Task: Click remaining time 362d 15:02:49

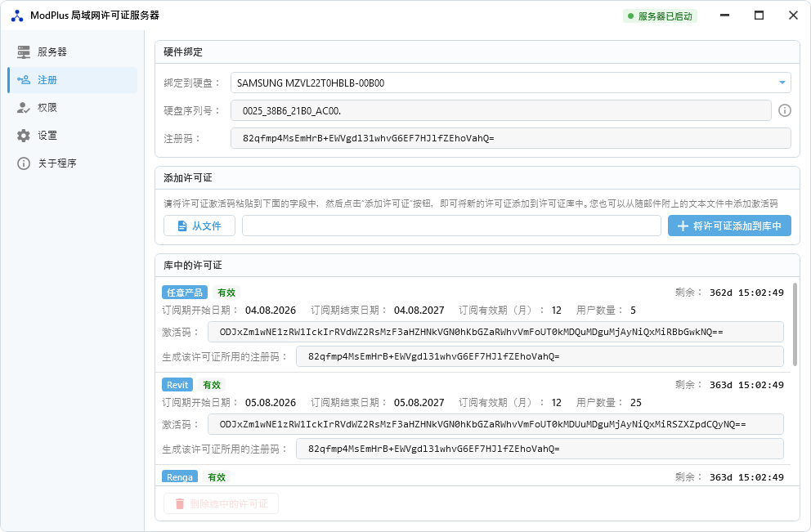Action: [x=746, y=293]
